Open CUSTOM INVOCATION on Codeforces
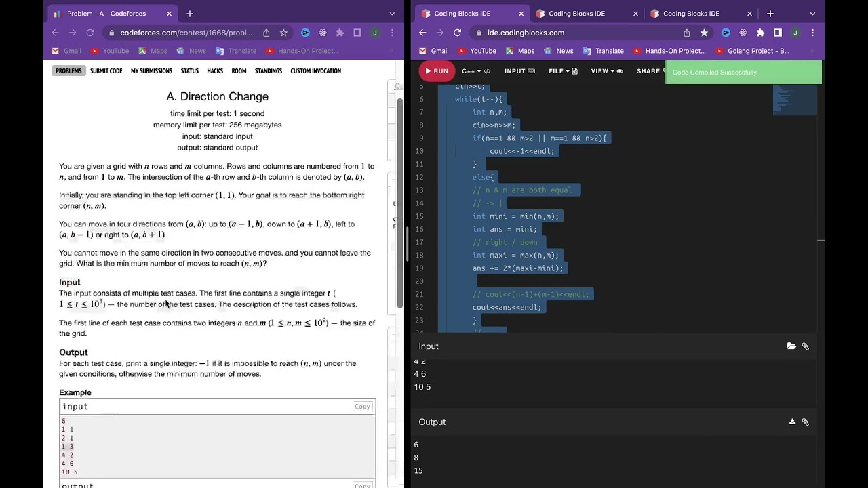Viewport: 868px width, 488px height. (315, 71)
